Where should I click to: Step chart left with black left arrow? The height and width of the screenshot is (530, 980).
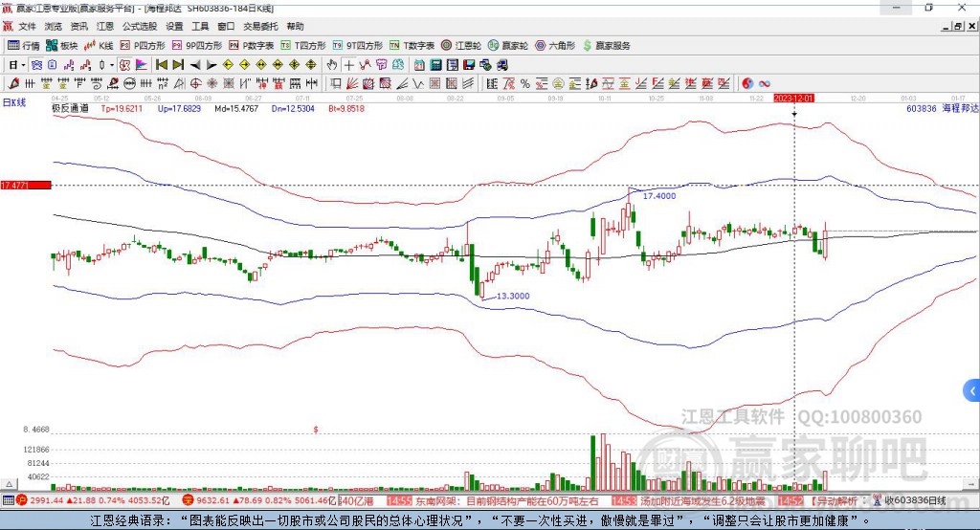(195, 65)
